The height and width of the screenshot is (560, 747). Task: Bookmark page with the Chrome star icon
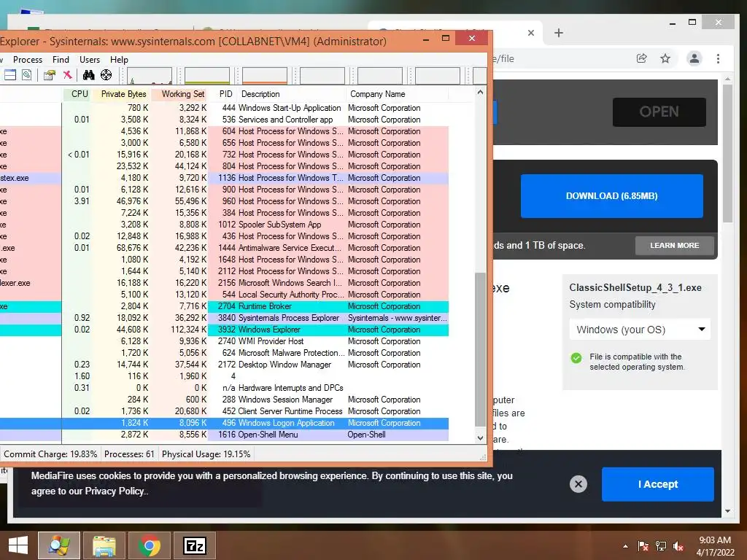coord(665,58)
